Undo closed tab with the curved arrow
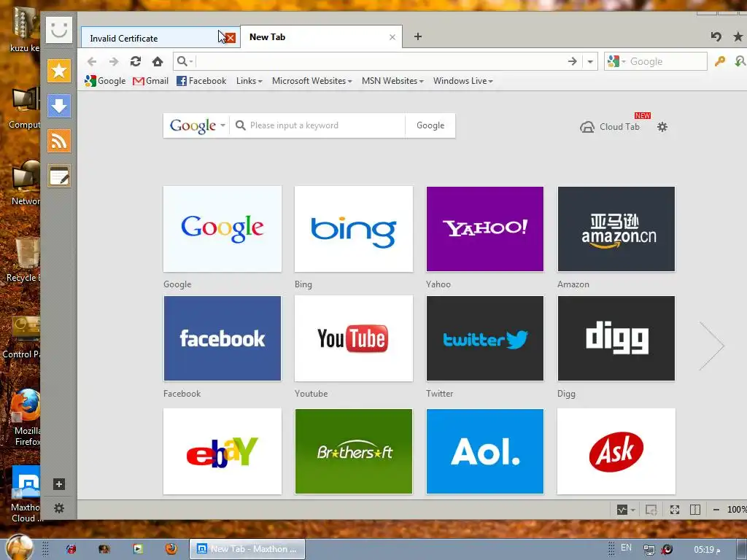Screen dimensions: 747x560 point(716,36)
